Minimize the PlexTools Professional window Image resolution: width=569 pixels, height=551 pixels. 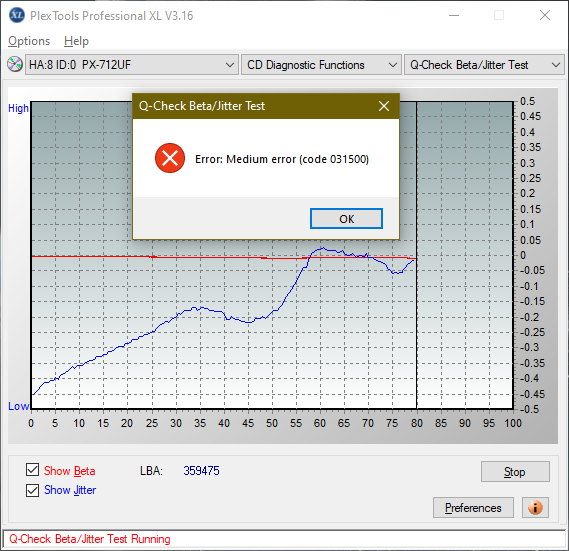pos(454,15)
